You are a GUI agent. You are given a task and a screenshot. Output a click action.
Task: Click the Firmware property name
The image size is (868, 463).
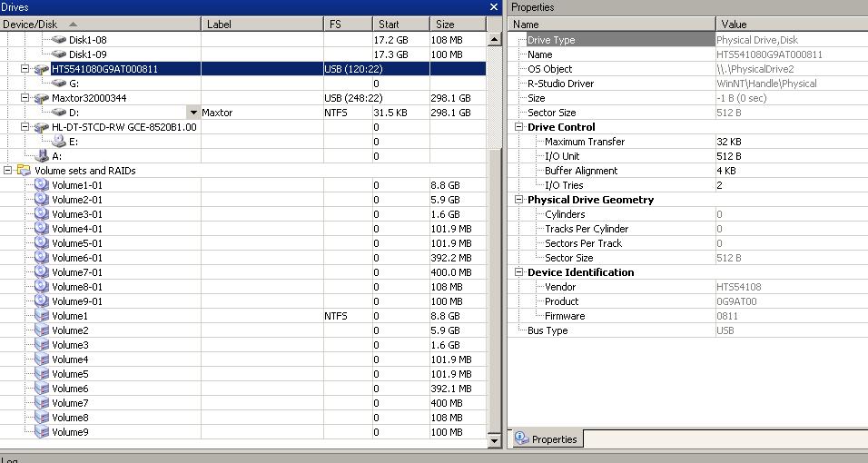coord(565,316)
